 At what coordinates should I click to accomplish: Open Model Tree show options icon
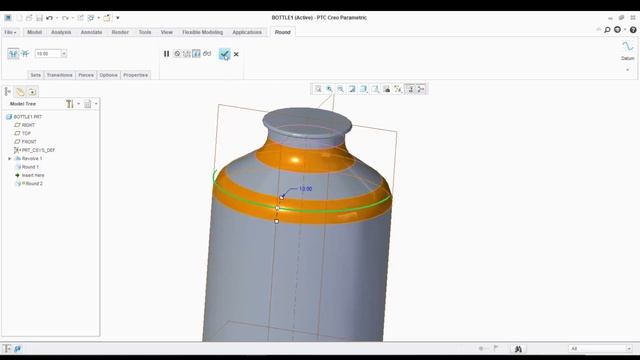click(87, 104)
